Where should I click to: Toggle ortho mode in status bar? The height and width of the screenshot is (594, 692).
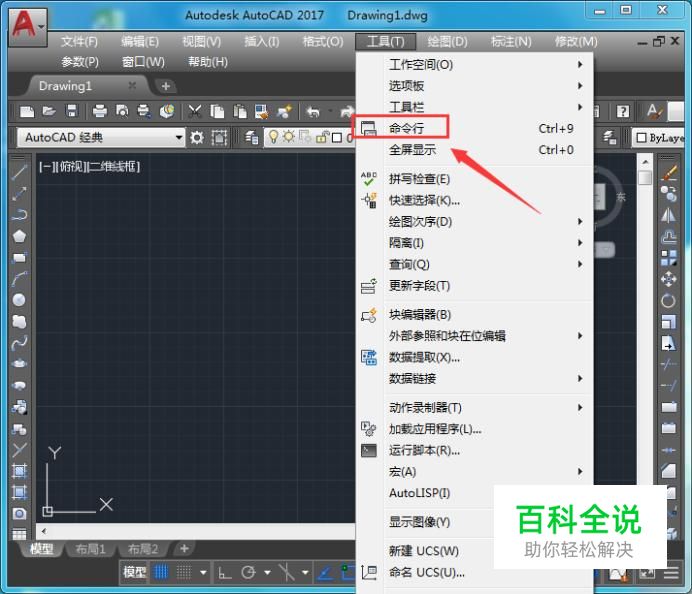click(x=225, y=572)
